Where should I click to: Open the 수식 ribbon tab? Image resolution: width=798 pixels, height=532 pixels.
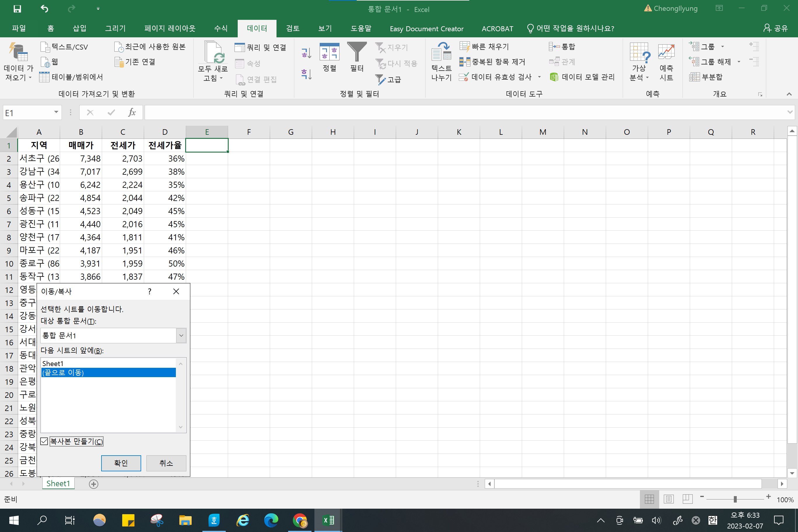click(221, 29)
